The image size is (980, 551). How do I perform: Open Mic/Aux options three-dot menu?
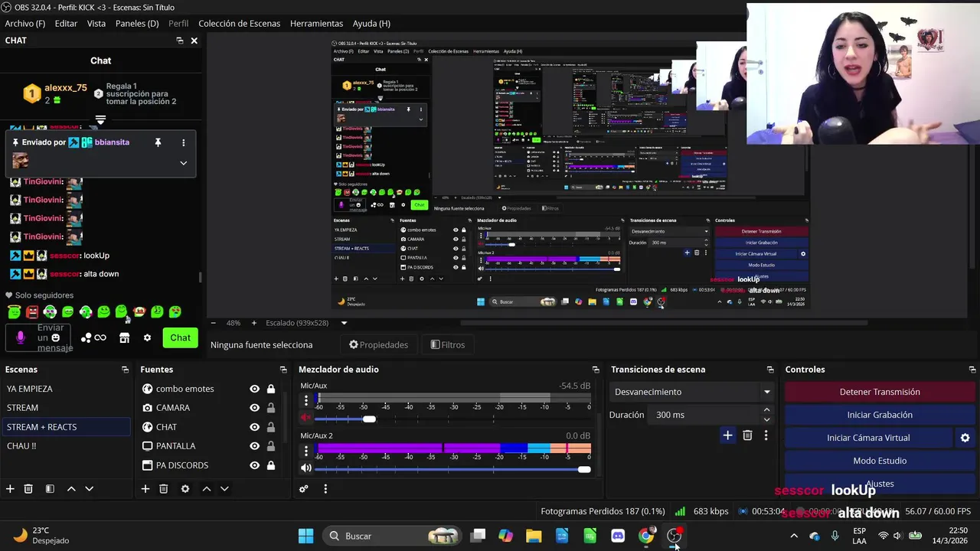pyautogui.click(x=306, y=400)
